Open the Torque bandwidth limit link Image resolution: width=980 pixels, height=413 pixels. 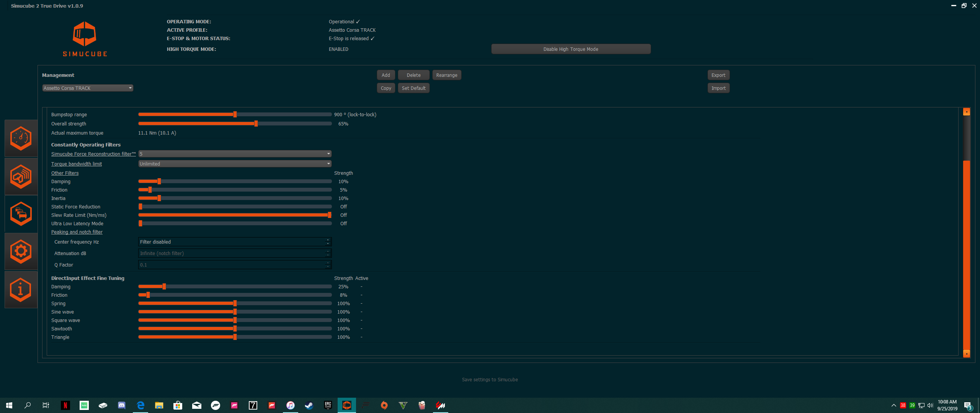(77, 164)
